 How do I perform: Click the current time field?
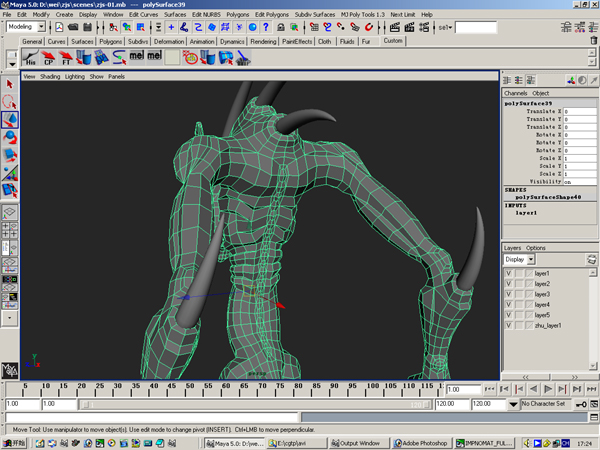point(463,389)
